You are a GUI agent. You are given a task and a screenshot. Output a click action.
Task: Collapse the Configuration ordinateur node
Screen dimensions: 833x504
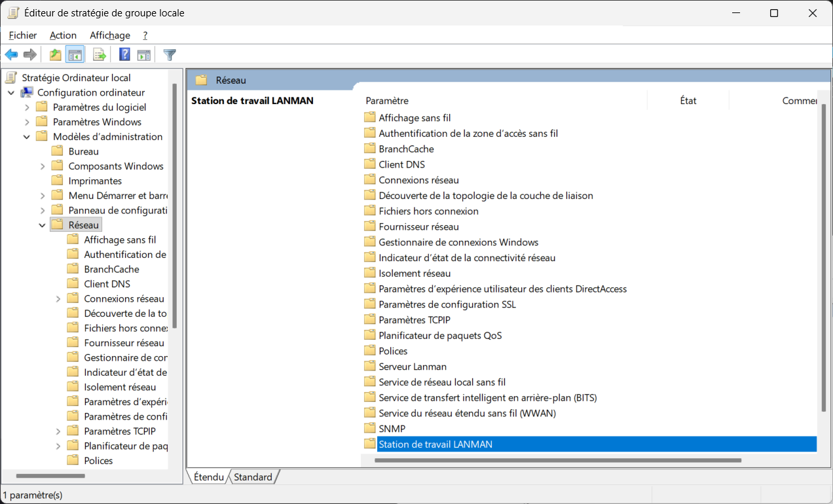[11, 93]
